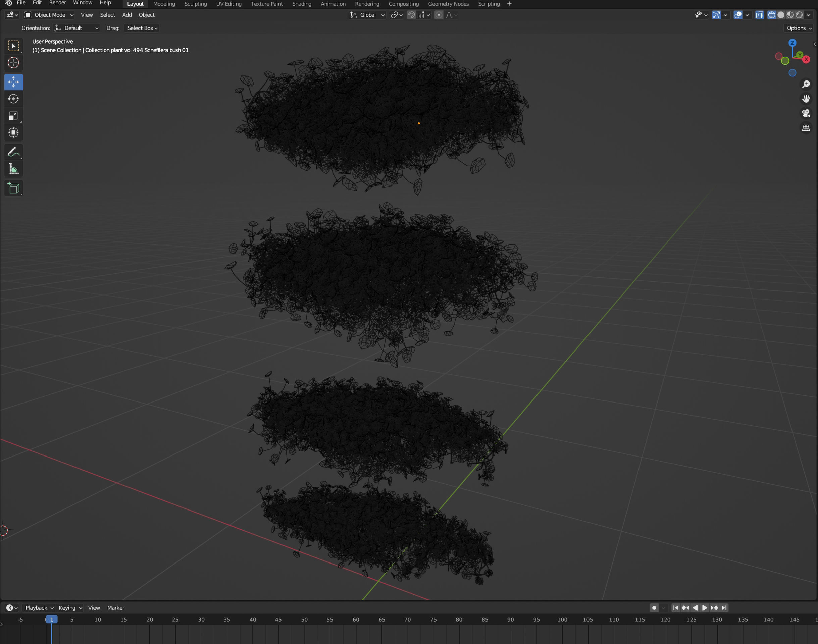This screenshot has width=818, height=644.
Task: Play animation in reverse
Action: click(695, 608)
